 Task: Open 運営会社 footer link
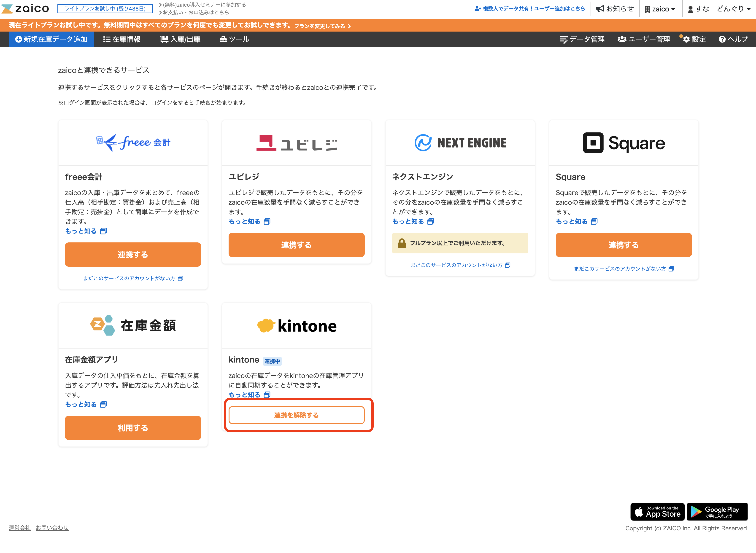[x=19, y=528]
